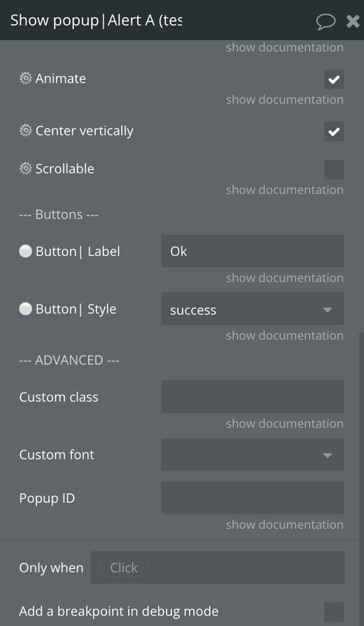Open show documentation below Popup ID

tap(284, 524)
